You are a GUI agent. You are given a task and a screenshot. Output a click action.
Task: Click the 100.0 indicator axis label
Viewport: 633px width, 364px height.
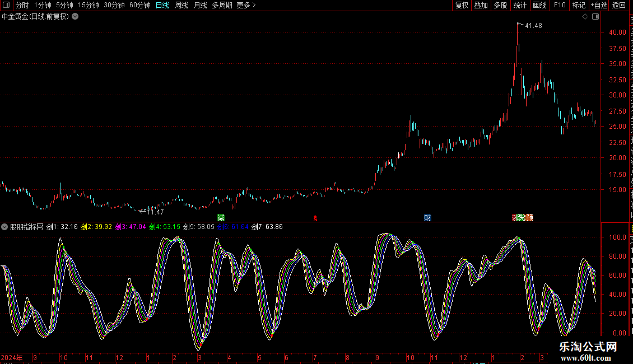pos(618,237)
